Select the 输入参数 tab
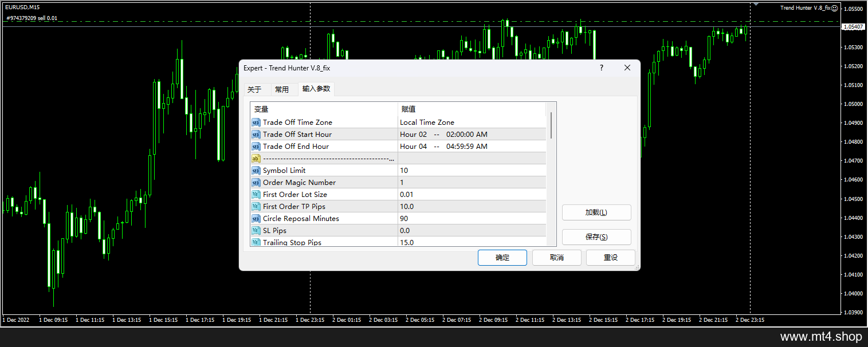Viewport: 868px width, 347px height. click(316, 89)
